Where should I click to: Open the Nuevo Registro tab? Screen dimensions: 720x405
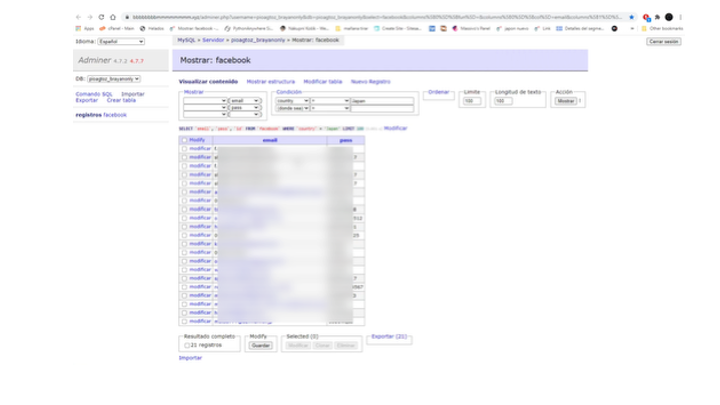[x=371, y=82]
